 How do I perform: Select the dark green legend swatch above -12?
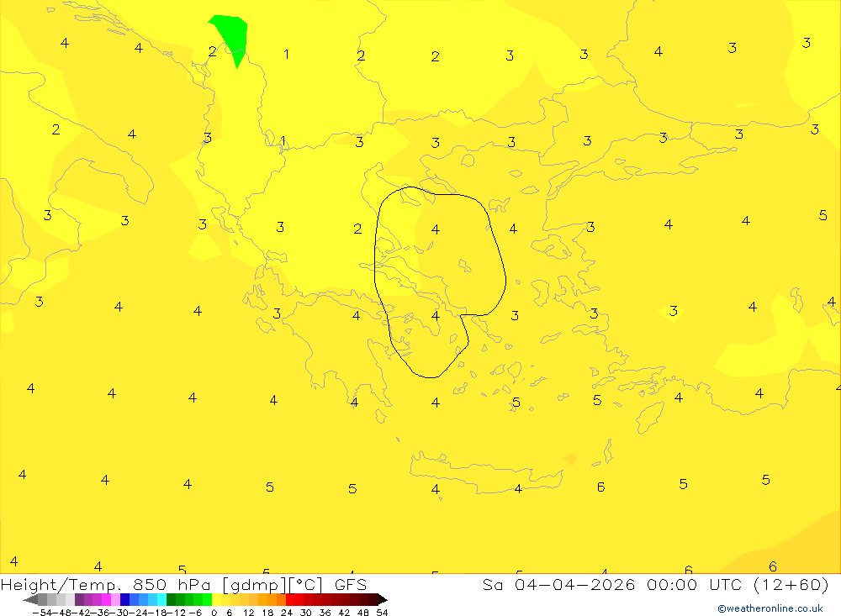pos(171,600)
